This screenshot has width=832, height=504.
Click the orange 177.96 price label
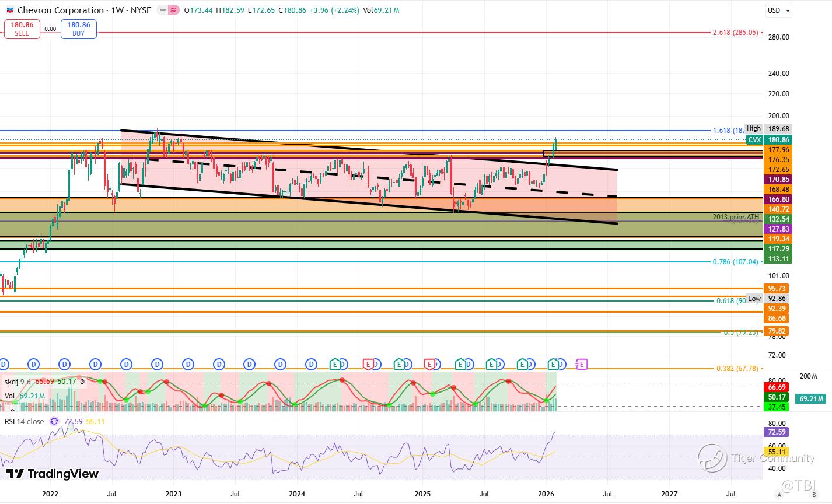(778, 150)
